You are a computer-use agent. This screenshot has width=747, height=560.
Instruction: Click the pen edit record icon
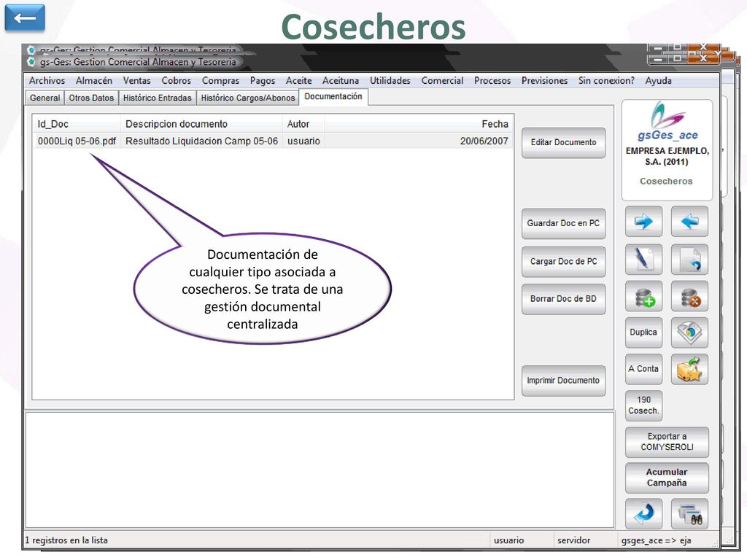[643, 260]
